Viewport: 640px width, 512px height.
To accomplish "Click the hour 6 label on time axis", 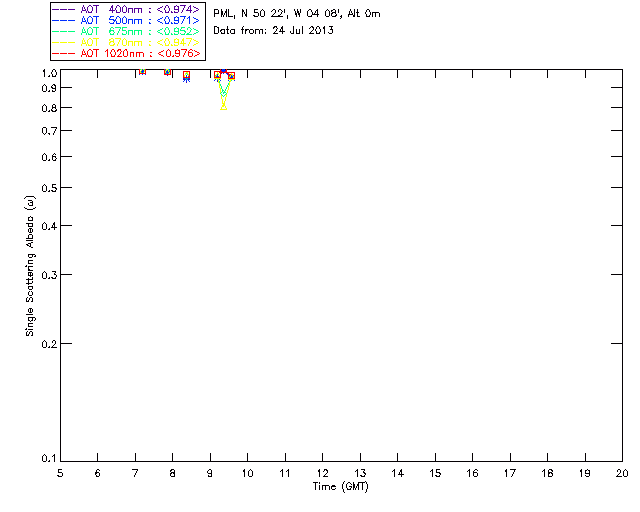I will pos(98,474).
